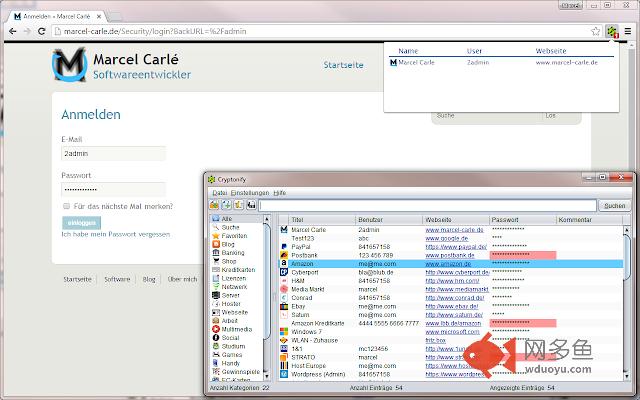The width and height of the screenshot is (640, 400).
Task: Click category list scroll up arrow
Action: (x=267, y=219)
